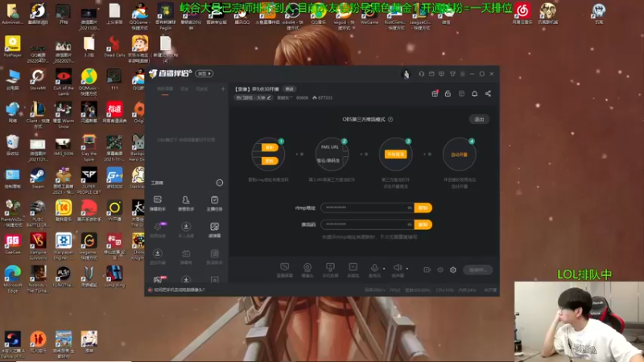Add the 手机投屏 phone casting source

(330, 270)
